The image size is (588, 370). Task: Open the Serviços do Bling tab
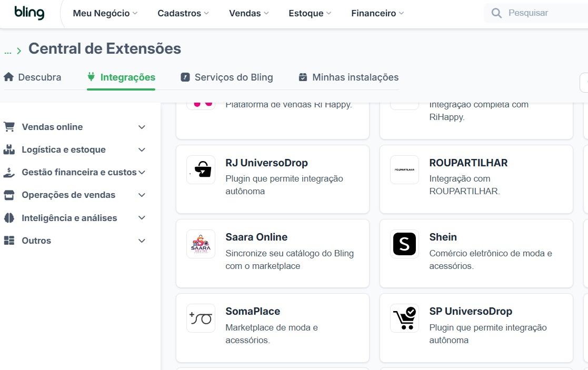click(x=226, y=77)
